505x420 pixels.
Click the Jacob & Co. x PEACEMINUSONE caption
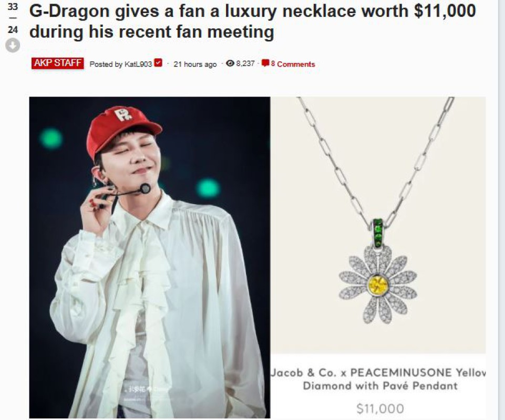point(378,379)
